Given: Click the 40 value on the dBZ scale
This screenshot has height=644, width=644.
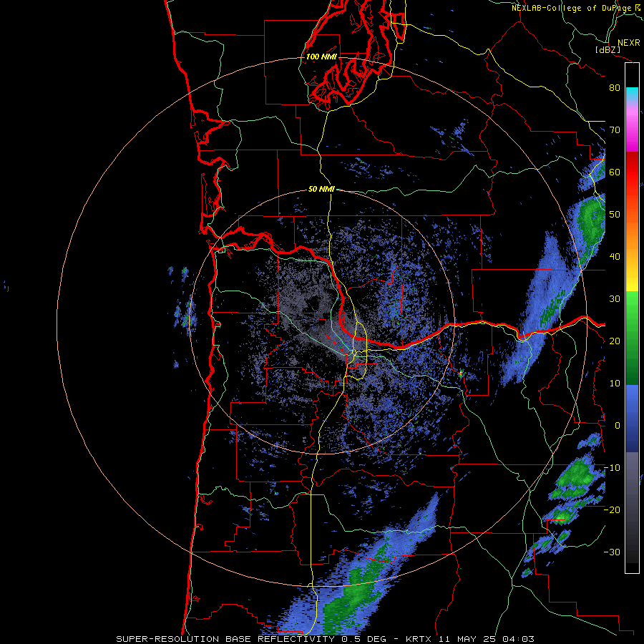Looking at the screenshot, I should tap(615, 257).
